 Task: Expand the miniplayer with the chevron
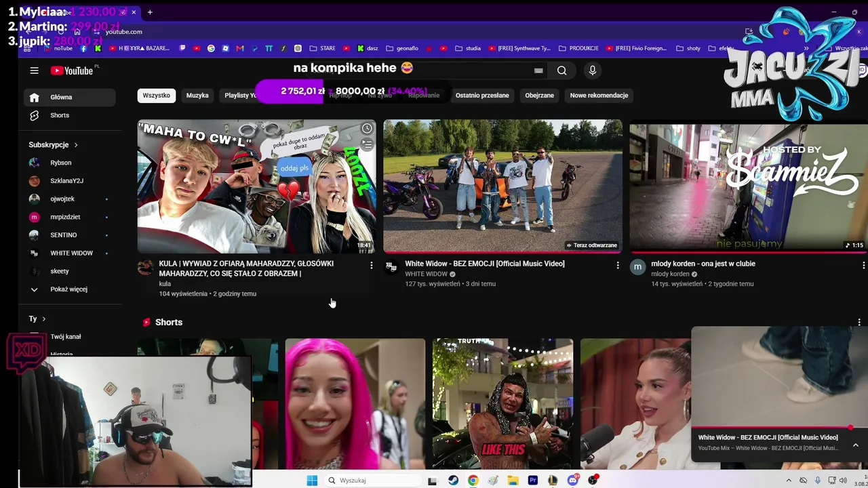(856, 445)
